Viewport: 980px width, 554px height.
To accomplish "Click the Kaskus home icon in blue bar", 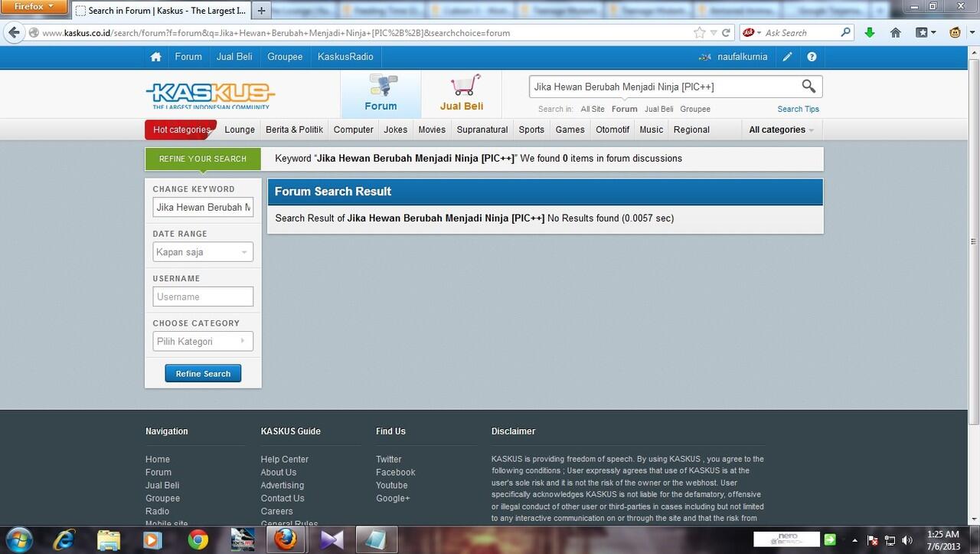I will (x=156, y=57).
